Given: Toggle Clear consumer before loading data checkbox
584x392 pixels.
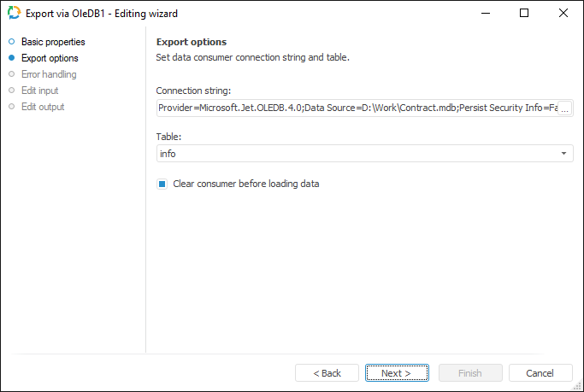Looking at the screenshot, I should coord(162,184).
